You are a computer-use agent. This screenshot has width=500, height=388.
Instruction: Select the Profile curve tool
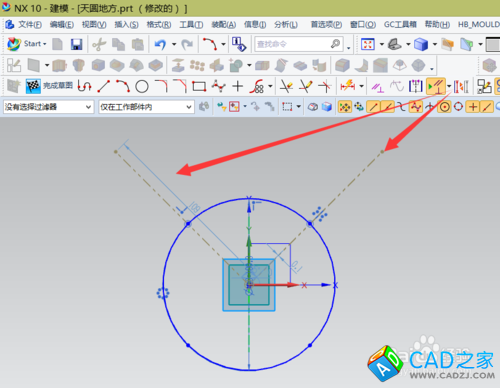click(84, 86)
